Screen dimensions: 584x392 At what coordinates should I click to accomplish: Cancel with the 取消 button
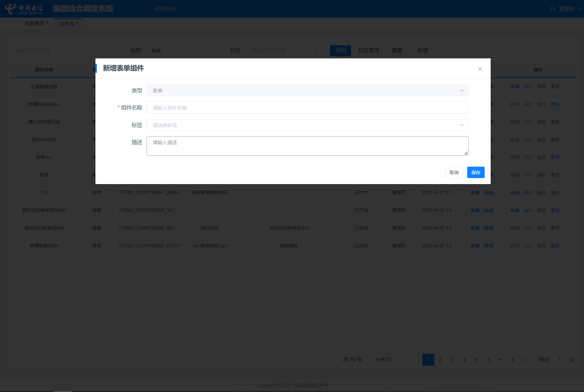(454, 172)
